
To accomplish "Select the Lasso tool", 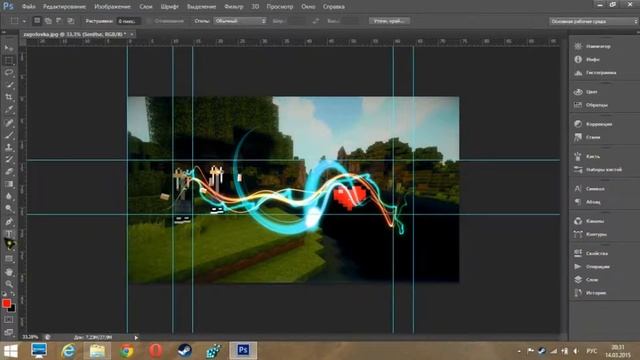I will click(9, 73).
